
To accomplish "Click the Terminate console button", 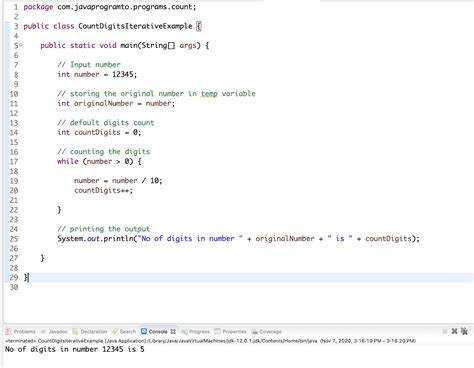I will [445, 331].
